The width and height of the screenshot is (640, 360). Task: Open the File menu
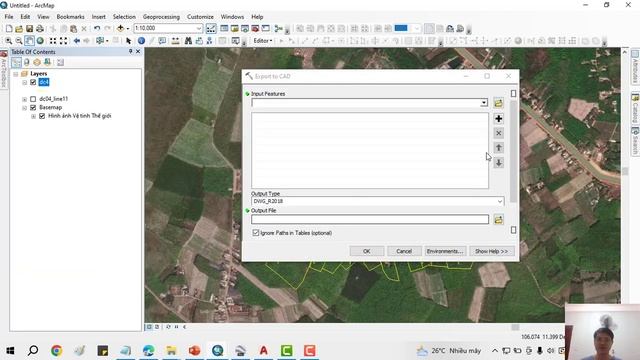tap(9, 17)
